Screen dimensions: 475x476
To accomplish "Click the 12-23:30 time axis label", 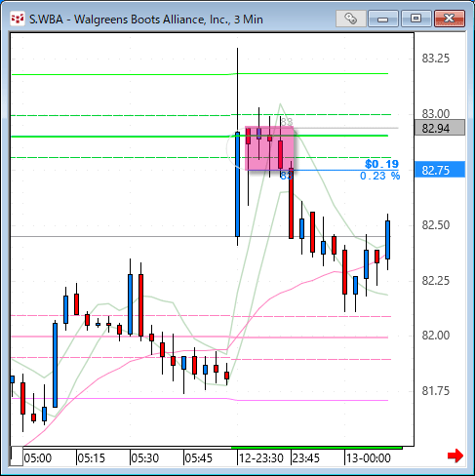I will pyautogui.click(x=261, y=458).
